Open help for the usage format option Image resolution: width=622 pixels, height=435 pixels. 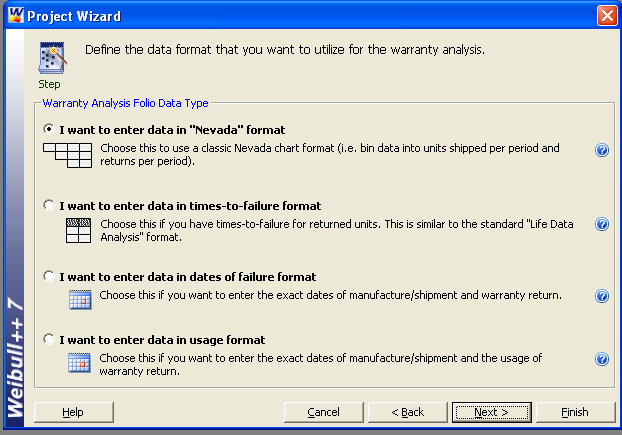click(x=602, y=359)
